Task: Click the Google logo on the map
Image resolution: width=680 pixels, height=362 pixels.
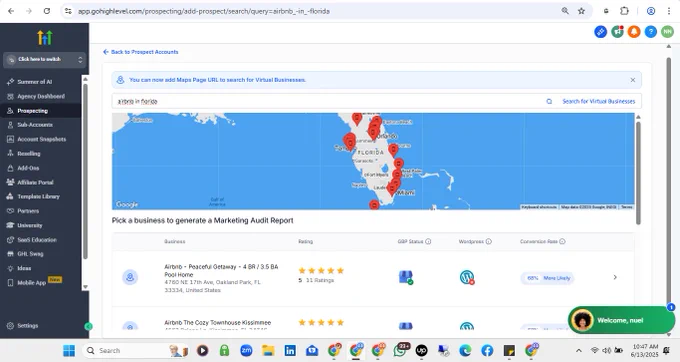Action: click(127, 204)
